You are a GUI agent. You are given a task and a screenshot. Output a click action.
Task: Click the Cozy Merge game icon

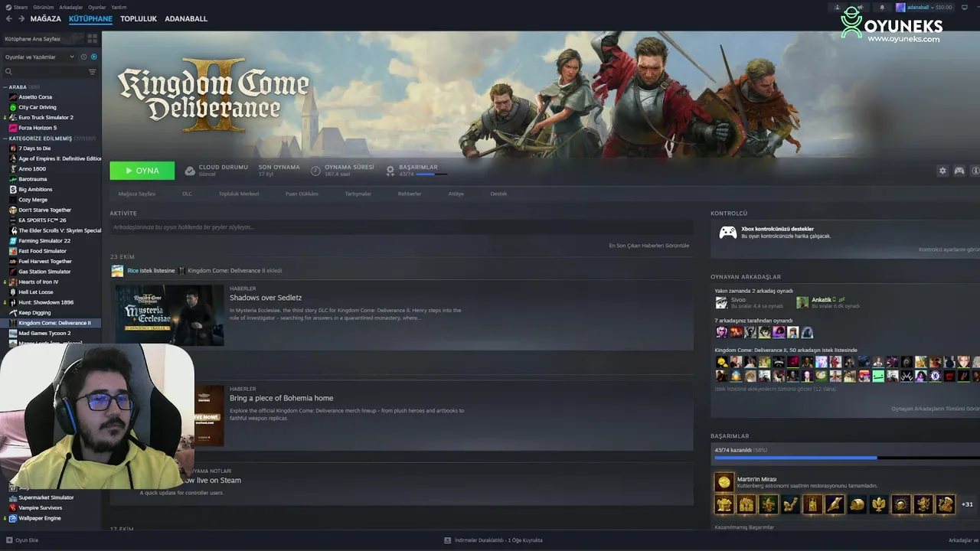pos(13,200)
